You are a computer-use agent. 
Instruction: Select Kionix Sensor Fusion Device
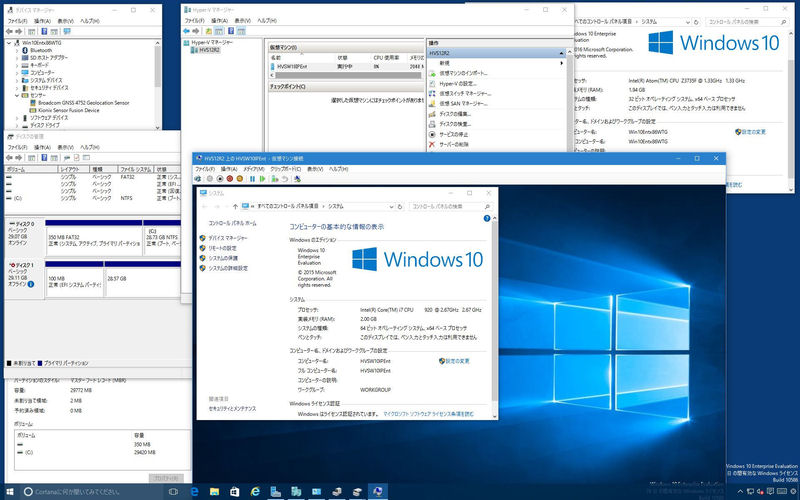tap(68, 110)
